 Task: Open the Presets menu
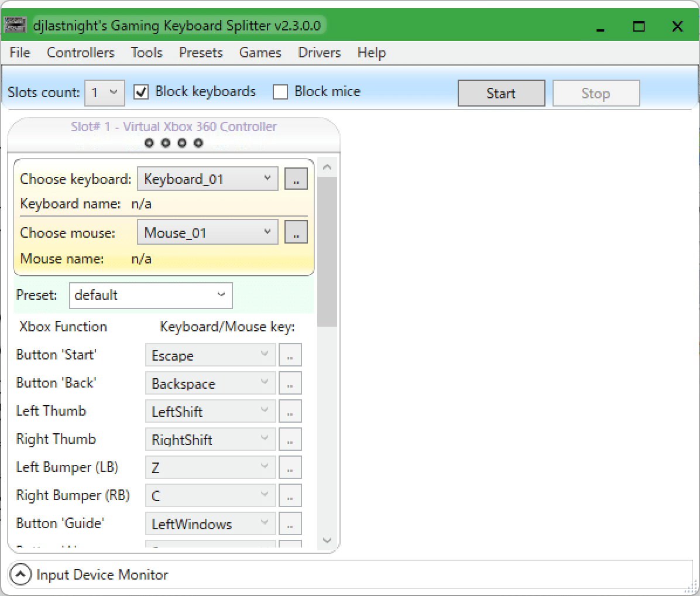(201, 53)
